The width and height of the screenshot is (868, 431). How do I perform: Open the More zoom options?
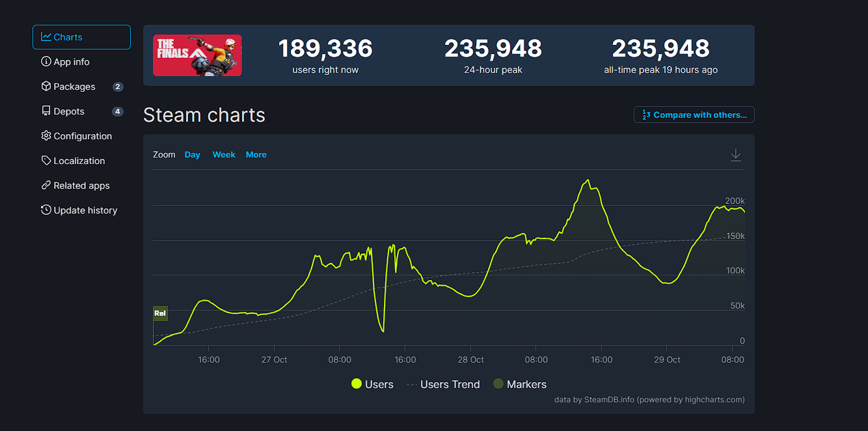(x=256, y=154)
